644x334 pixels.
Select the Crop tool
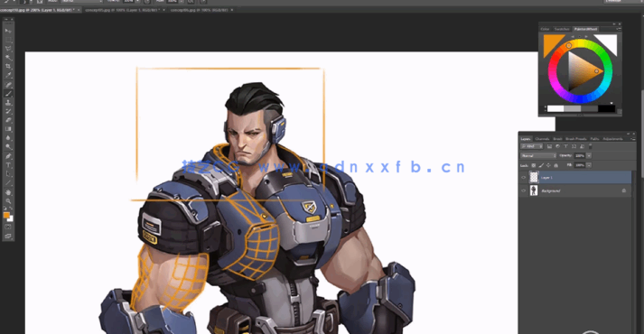click(8, 66)
